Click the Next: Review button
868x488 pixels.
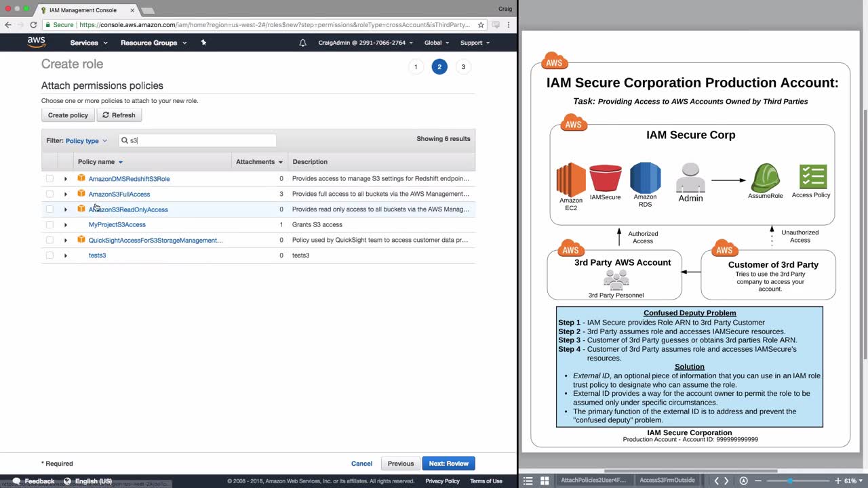click(448, 464)
